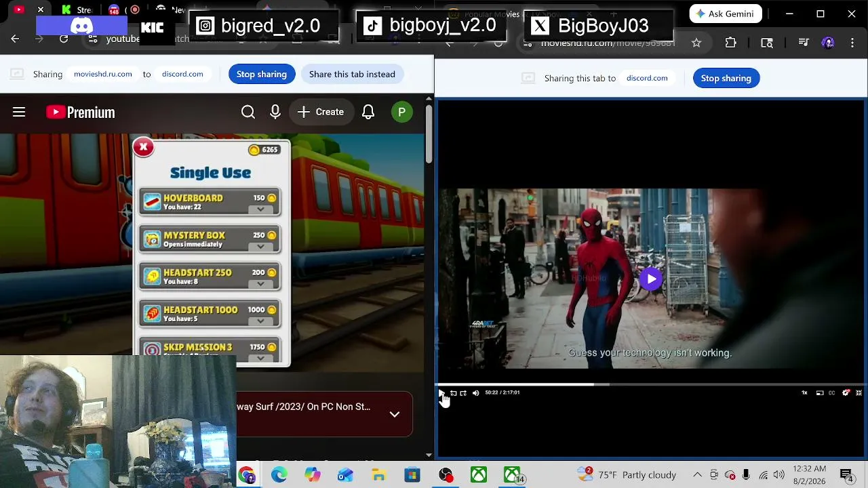
Task: Open the media controls icon in Chrome toolbar
Action: (x=804, y=43)
